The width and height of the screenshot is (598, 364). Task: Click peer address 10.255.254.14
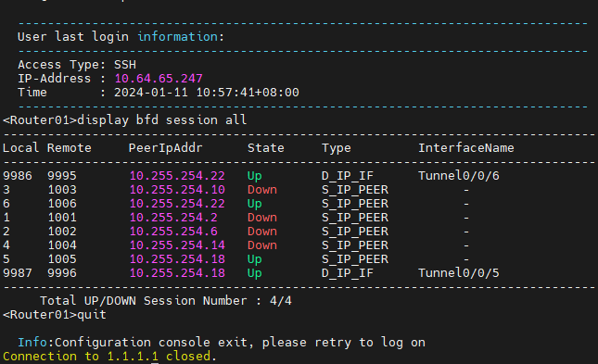177,245
